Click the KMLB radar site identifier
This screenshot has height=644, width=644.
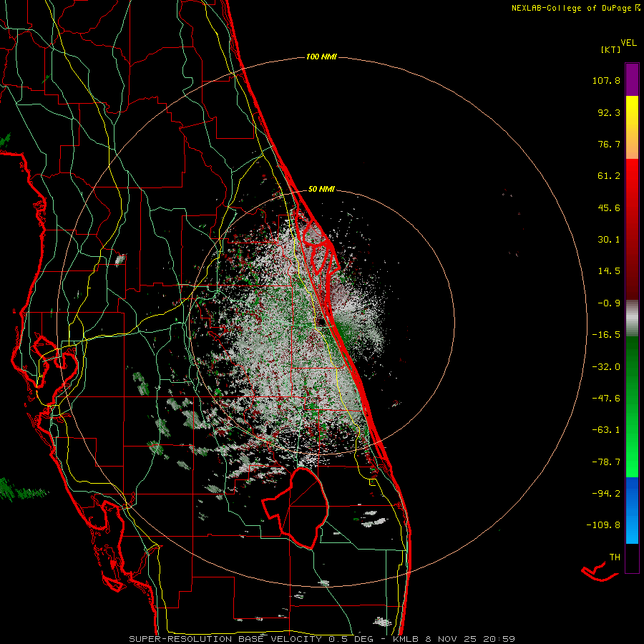tap(406, 639)
